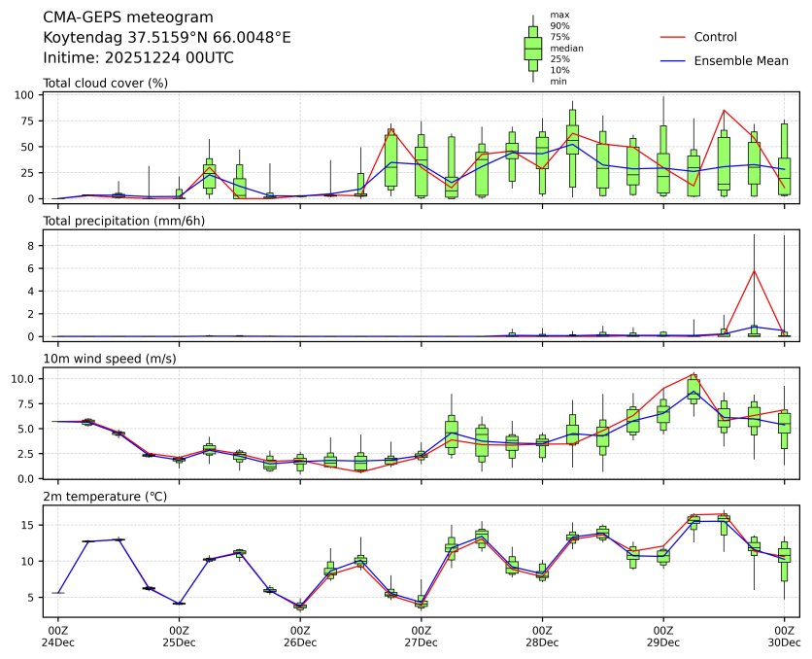Click the red Control legend line
Screen dimensions: 812x659
[x=673, y=37]
